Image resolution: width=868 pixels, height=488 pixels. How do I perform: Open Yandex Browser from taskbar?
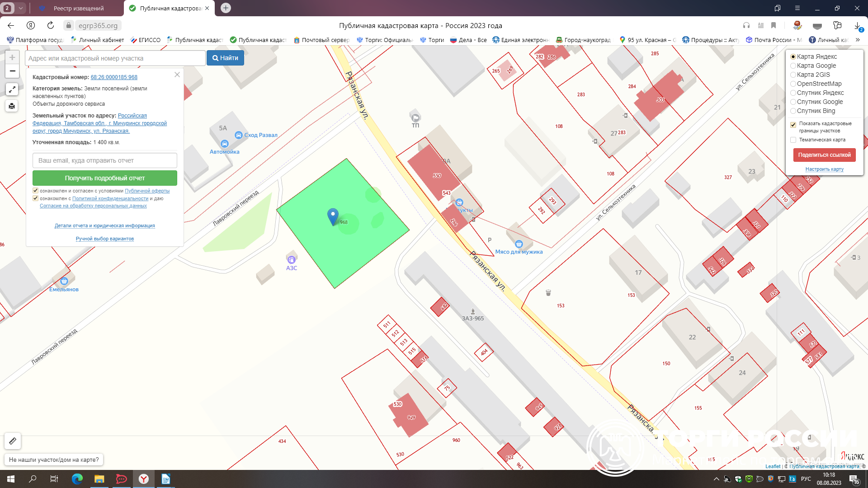144,479
